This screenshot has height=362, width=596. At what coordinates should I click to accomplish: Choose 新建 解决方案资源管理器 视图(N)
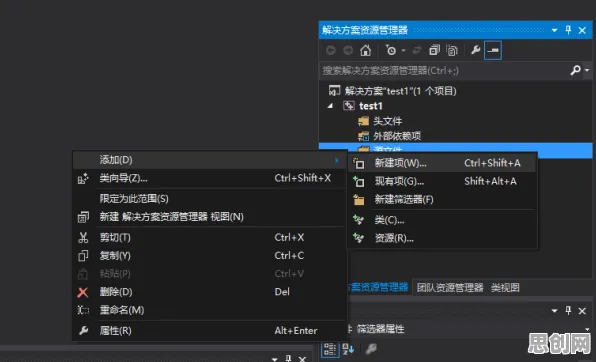coord(209,217)
